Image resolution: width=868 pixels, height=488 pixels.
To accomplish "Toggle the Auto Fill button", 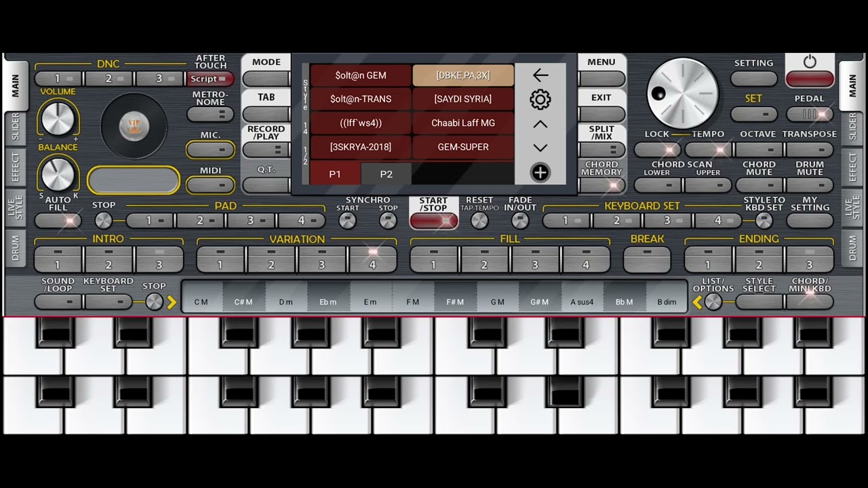I will [58, 220].
